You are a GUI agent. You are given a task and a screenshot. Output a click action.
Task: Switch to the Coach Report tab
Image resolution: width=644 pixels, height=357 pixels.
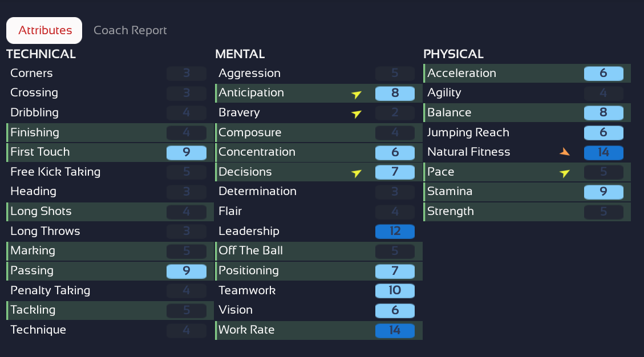[130, 30]
